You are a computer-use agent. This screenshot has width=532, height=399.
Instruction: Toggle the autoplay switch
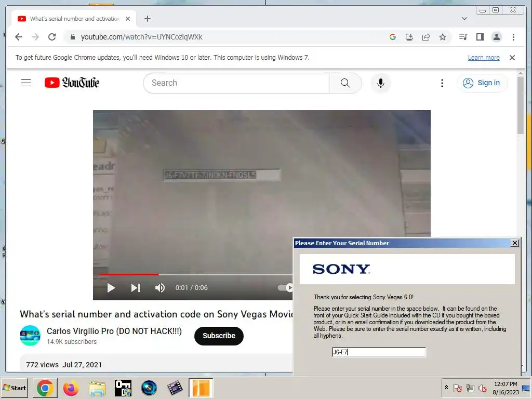coord(285,288)
